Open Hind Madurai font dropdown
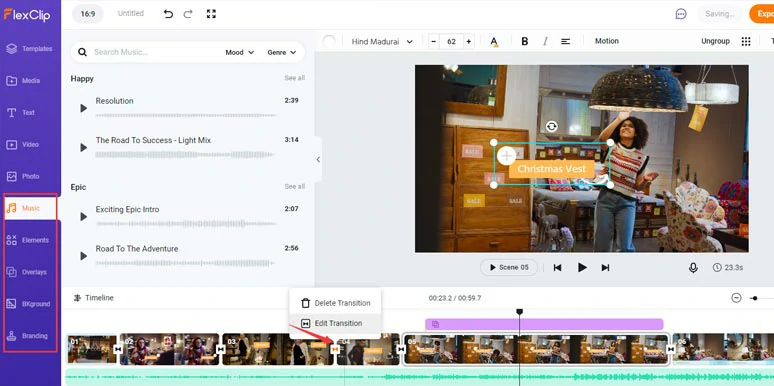774x386 pixels. coord(382,41)
